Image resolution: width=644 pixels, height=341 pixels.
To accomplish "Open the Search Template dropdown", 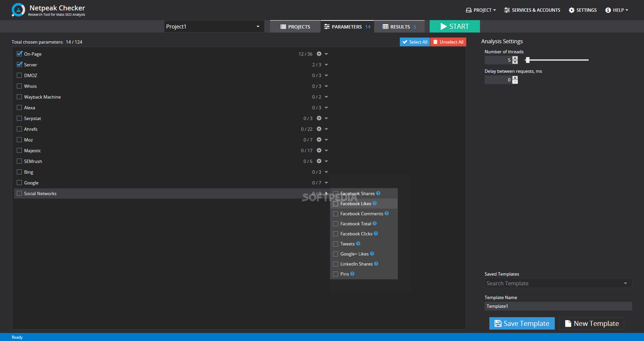I will 558,283.
